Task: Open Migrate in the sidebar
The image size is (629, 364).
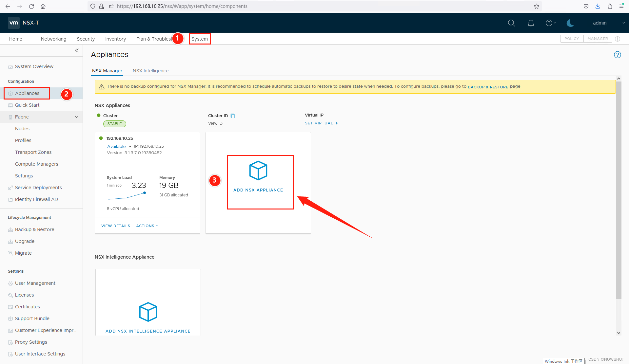Action: [23, 253]
